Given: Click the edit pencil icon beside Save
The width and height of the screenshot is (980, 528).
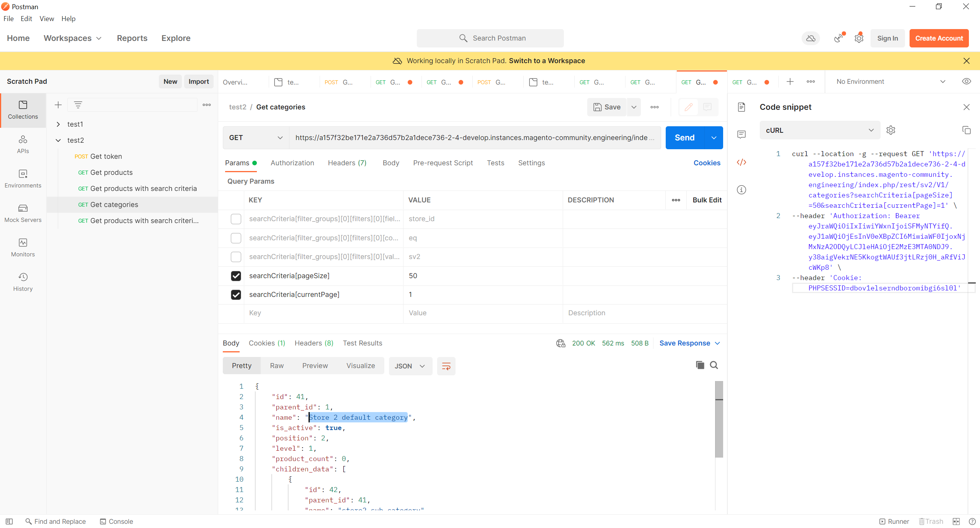Looking at the screenshot, I should tap(688, 107).
